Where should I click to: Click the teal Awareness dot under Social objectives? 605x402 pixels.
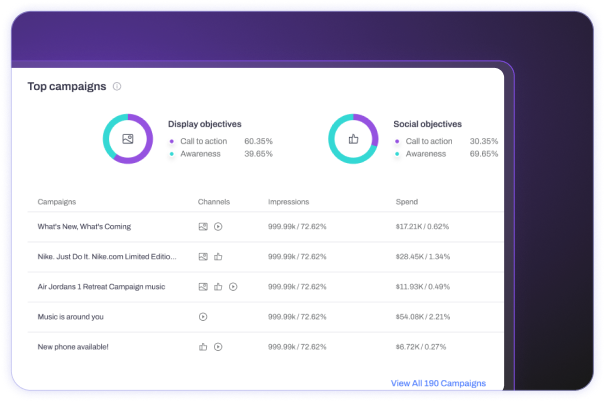pos(398,154)
